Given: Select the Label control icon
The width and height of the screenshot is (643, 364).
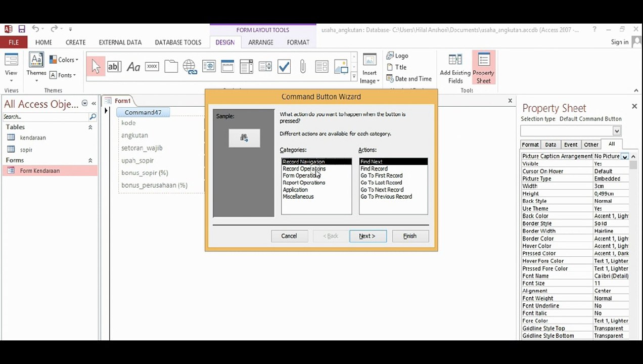Looking at the screenshot, I should [133, 66].
